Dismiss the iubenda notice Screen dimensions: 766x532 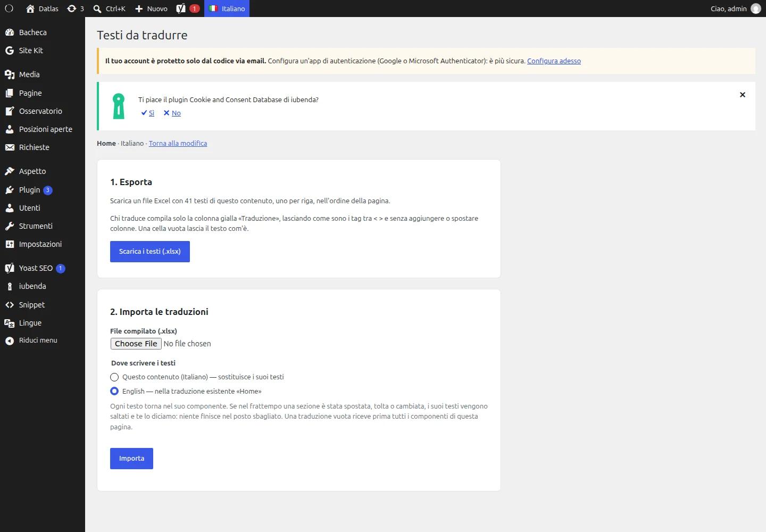point(743,95)
